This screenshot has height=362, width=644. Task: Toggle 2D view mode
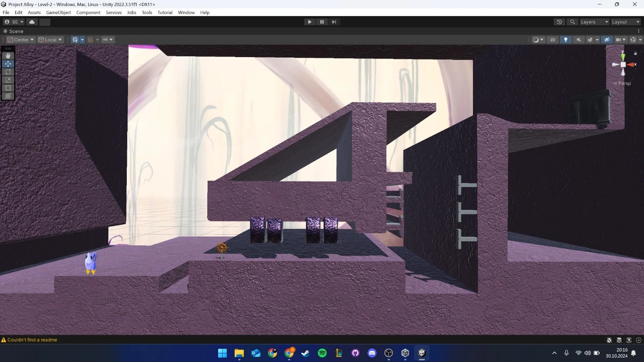point(552,40)
